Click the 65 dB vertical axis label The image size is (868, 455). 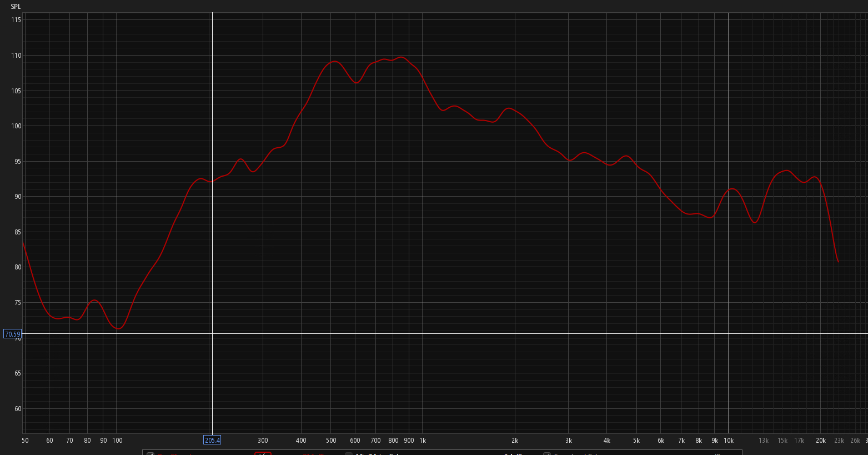pyautogui.click(x=18, y=373)
